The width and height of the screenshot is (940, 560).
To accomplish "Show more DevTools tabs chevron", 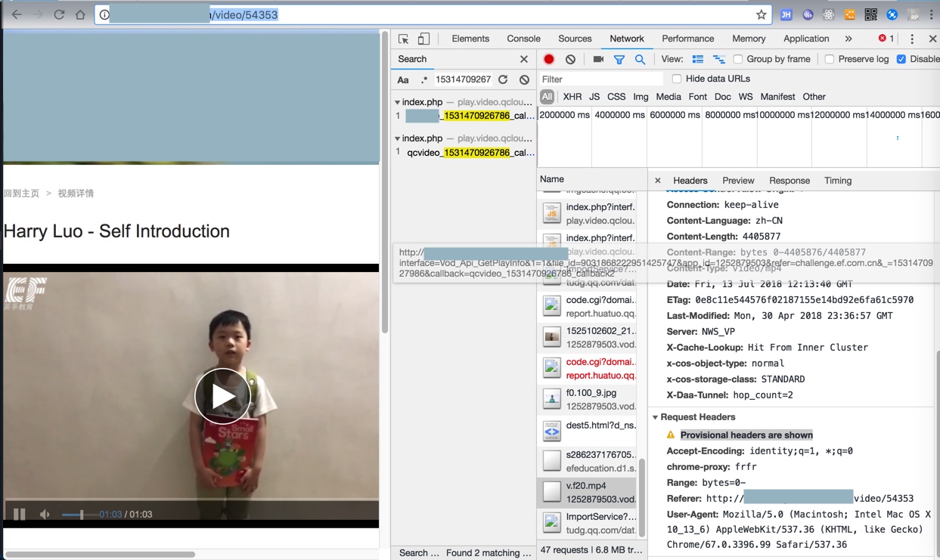I will (x=848, y=39).
